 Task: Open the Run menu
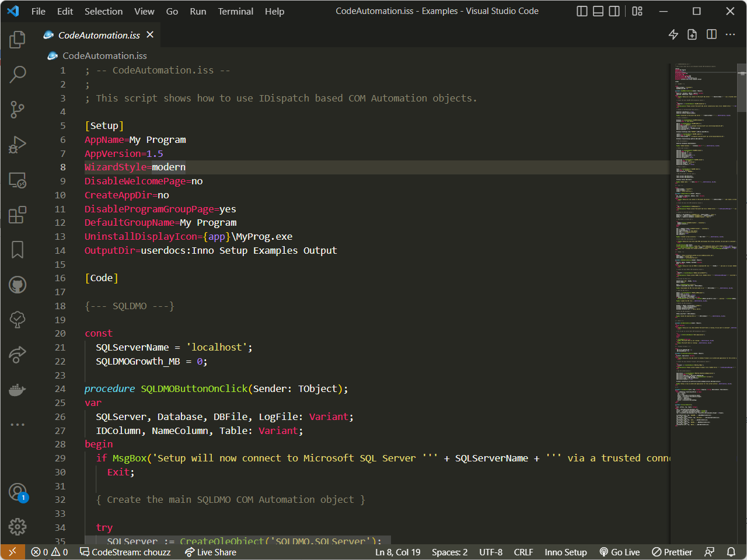point(198,11)
